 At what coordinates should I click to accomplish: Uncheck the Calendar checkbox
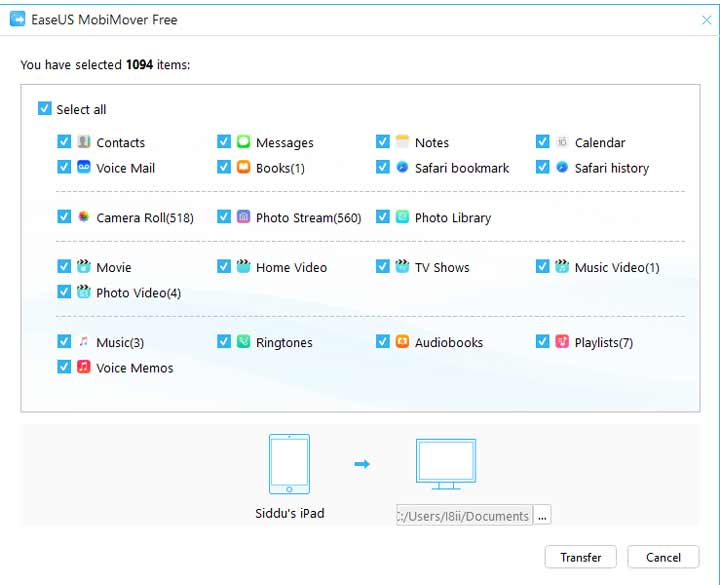coord(542,141)
